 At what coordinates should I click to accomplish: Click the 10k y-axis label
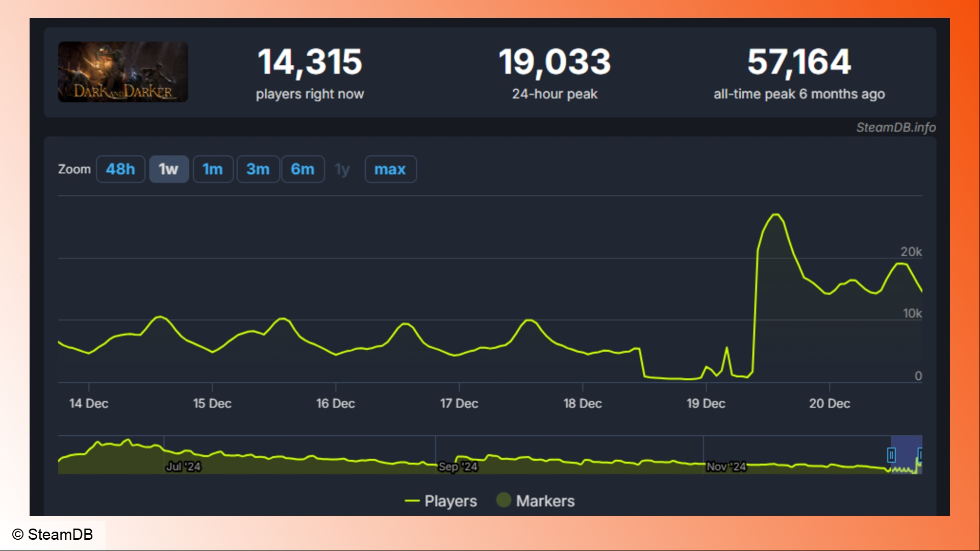coord(912,313)
